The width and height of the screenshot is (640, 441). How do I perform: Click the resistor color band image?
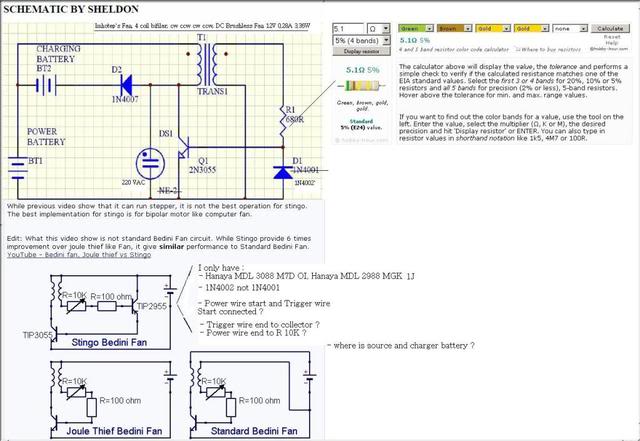(361, 86)
